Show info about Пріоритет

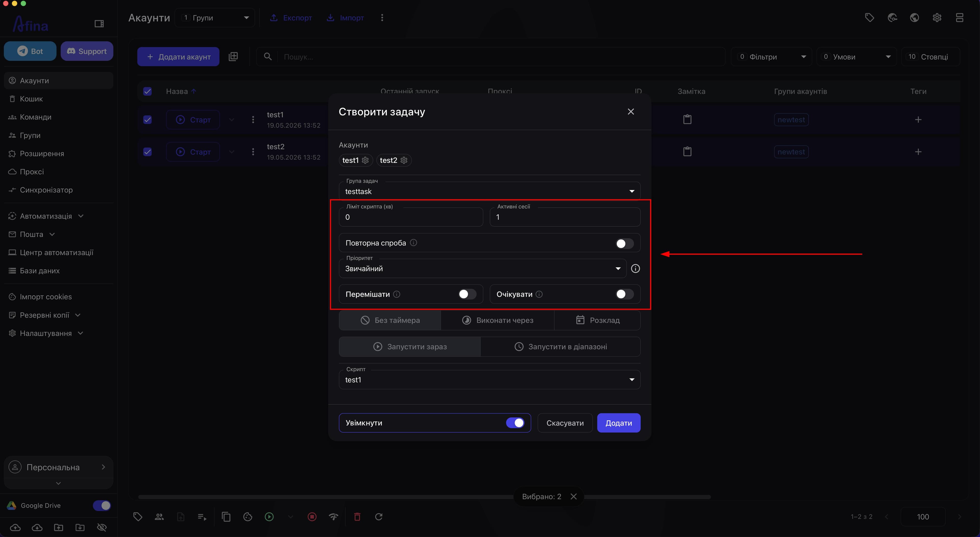pyautogui.click(x=635, y=268)
